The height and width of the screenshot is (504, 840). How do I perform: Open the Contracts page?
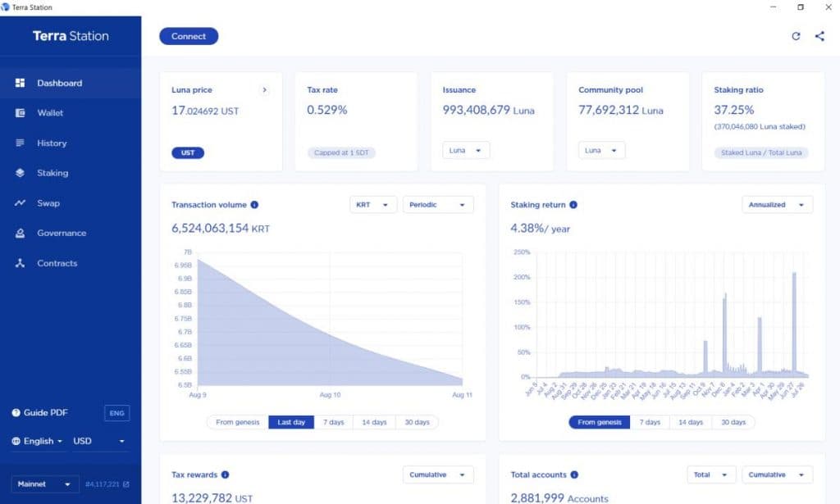[71, 263]
